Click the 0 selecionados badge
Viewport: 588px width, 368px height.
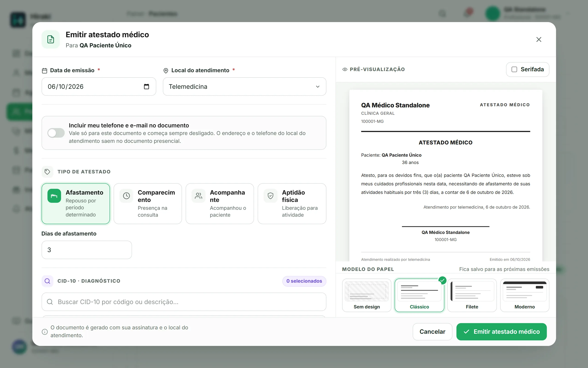point(304,281)
